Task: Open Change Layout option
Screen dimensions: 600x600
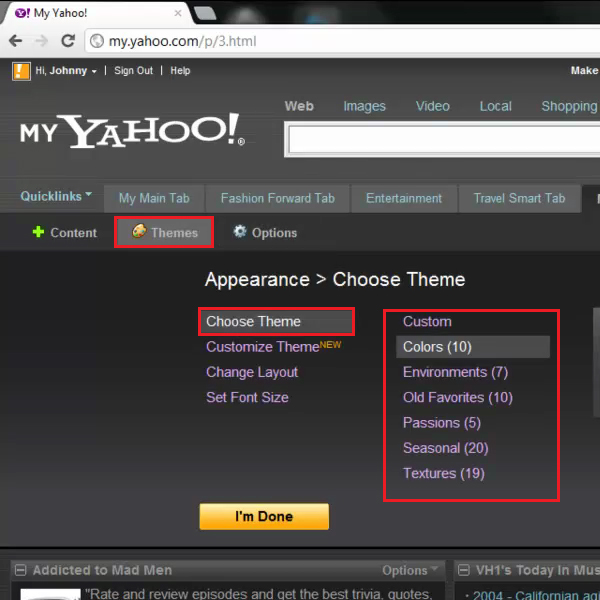Action: (x=252, y=372)
